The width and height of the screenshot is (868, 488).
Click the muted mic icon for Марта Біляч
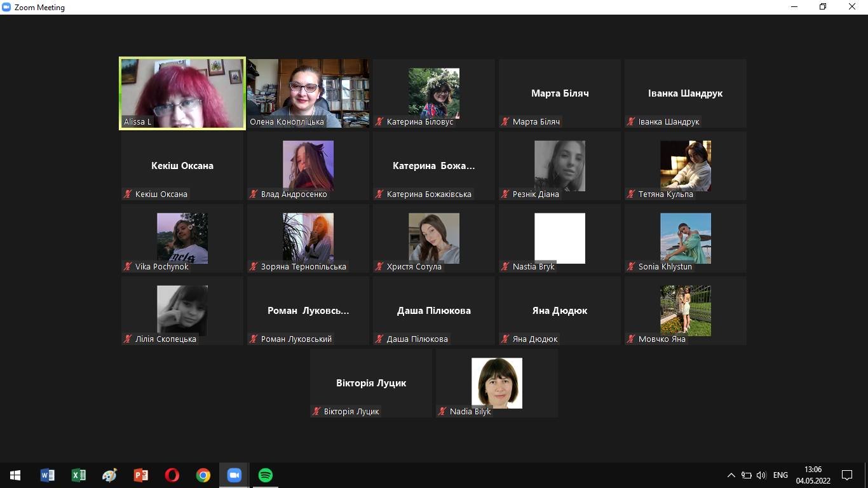(x=506, y=121)
